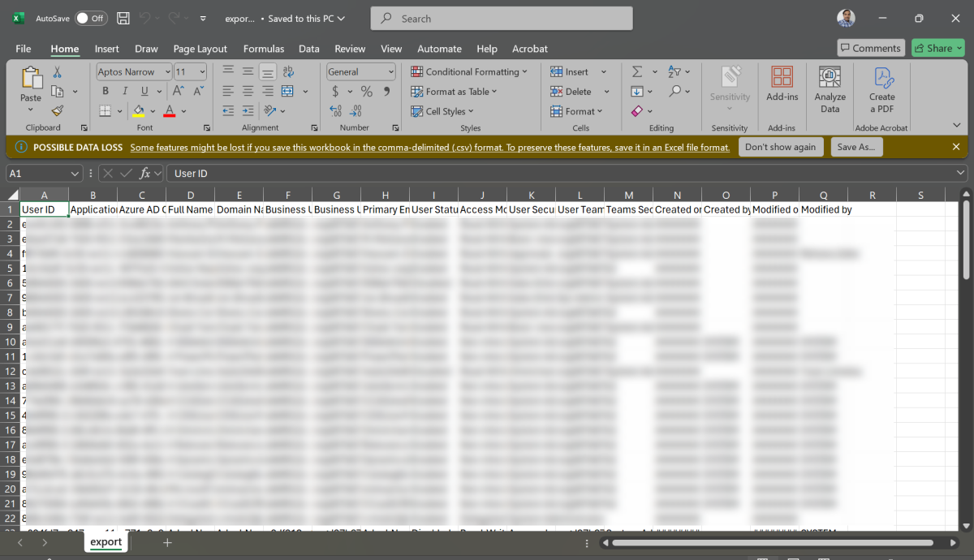Click Merge & Center icon
Image resolution: width=974 pixels, height=560 pixels.
pyautogui.click(x=287, y=92)
